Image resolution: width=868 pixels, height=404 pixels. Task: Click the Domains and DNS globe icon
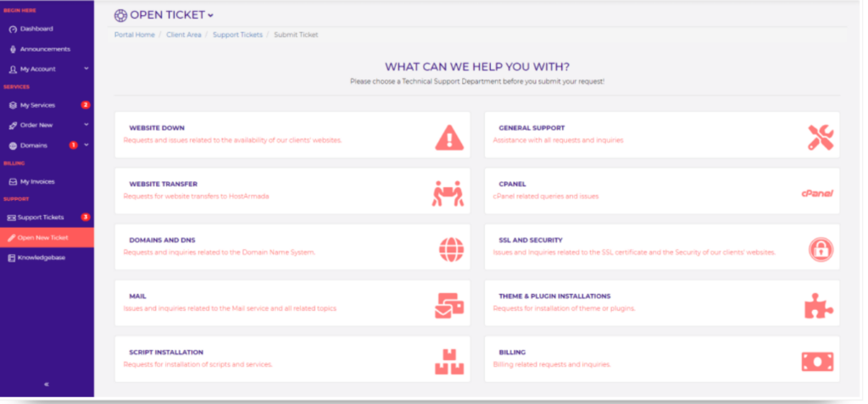451,249
